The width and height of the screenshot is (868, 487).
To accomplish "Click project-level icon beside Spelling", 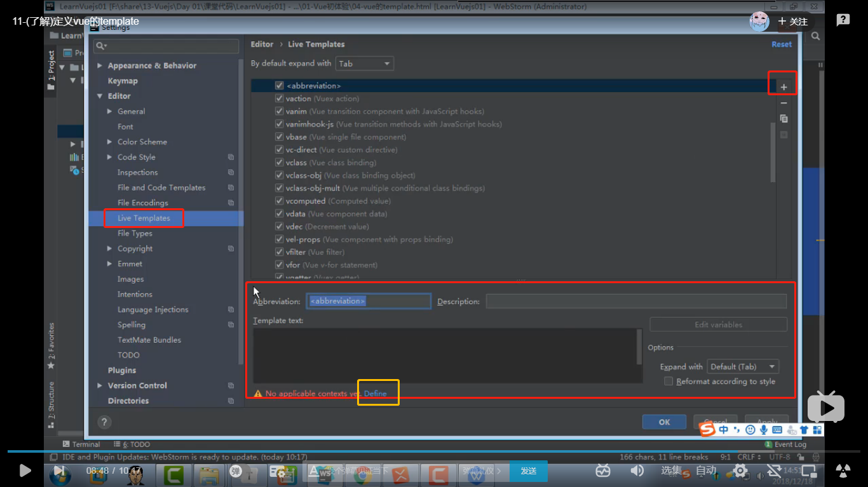I will click(231, 324).
